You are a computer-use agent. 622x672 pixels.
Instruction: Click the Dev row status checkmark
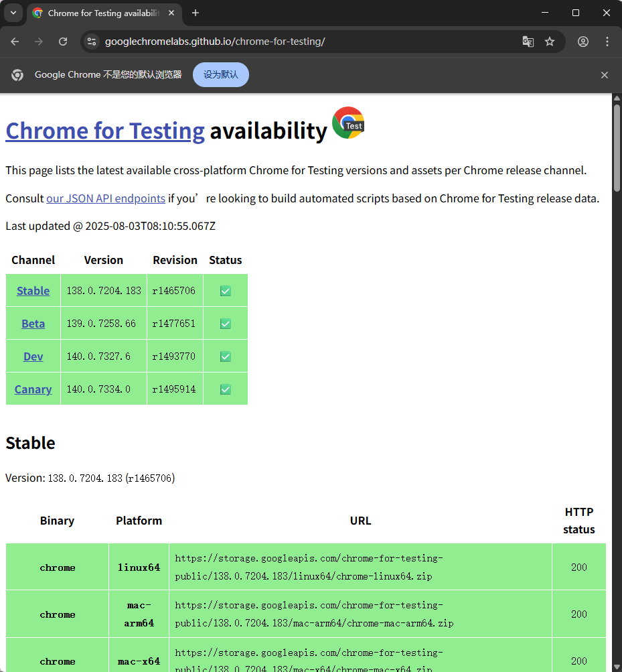pos(226,356)
